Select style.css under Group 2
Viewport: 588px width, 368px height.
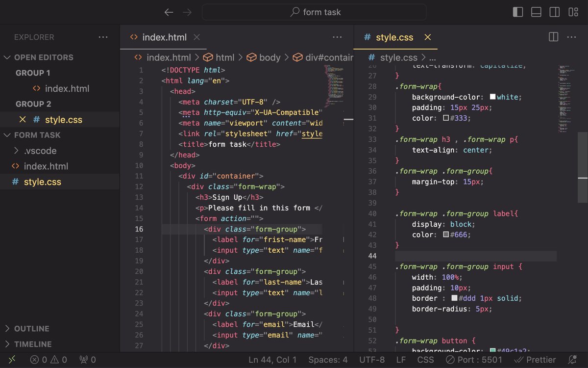pos(64,120)
